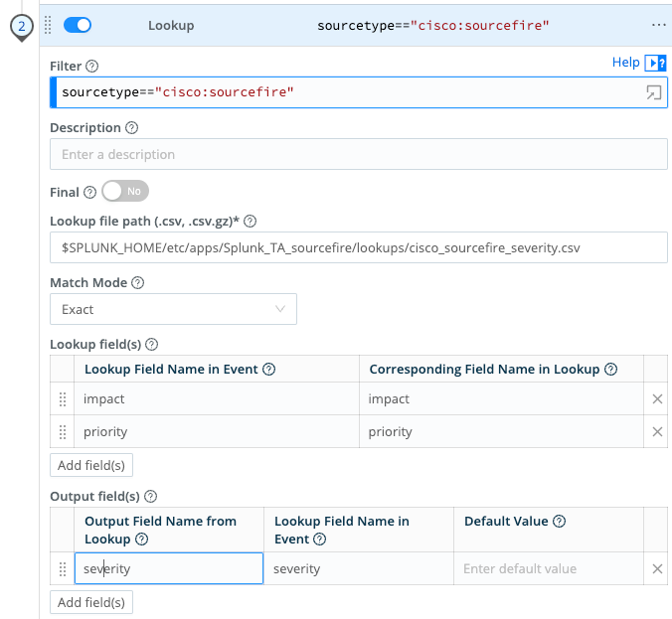The width and height of the screenshot is (672, 619).
Task: Click the Enter default value field
Action: click(549, 568)
